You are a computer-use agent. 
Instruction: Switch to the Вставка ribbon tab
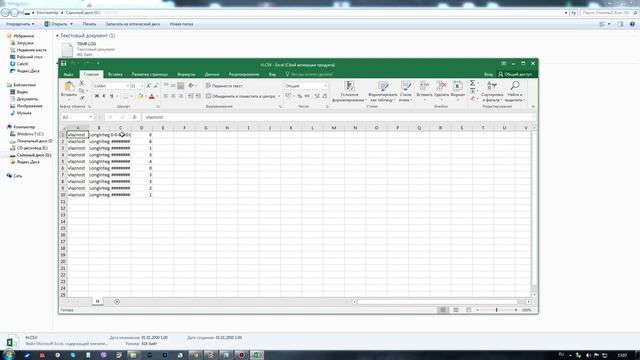tap(115, 74)
